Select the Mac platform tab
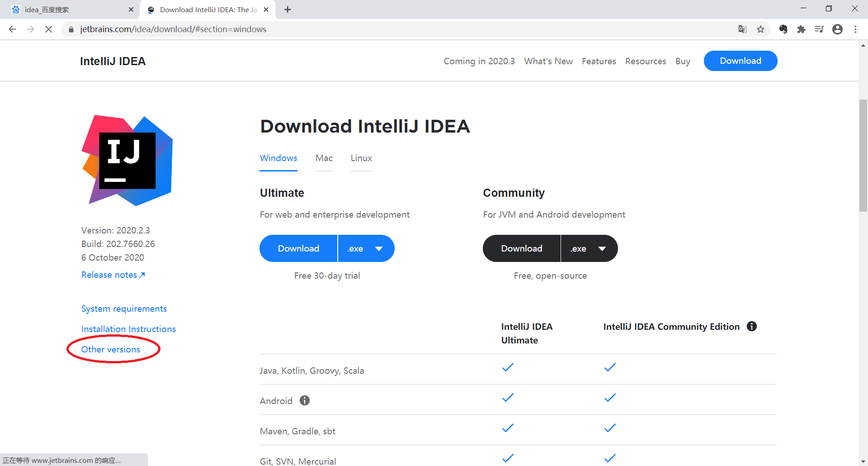The width and height of the screenshot is (868, 466). pyautogui.click(x=324, y=158)
